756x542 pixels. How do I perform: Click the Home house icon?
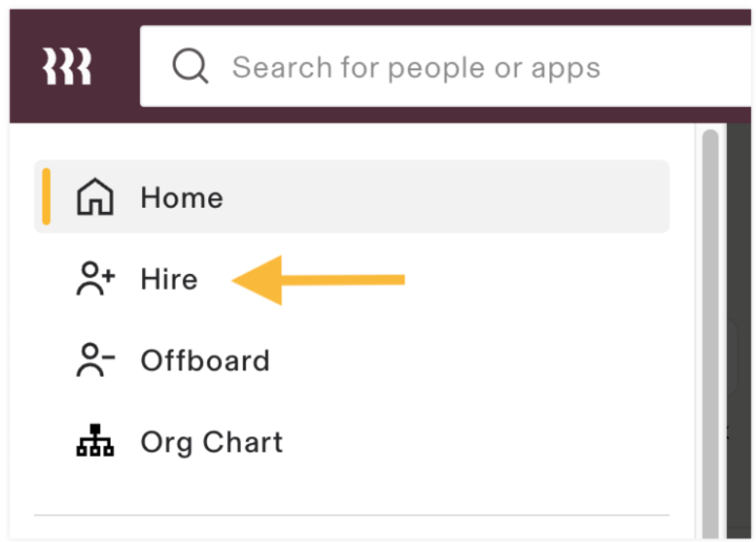pyautogui.click(x=95, y=198)
